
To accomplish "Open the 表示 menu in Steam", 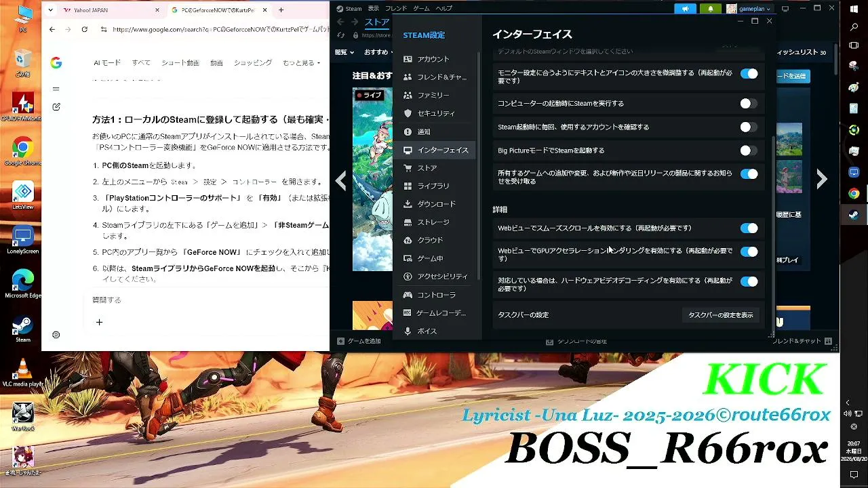I will [374, 9].
